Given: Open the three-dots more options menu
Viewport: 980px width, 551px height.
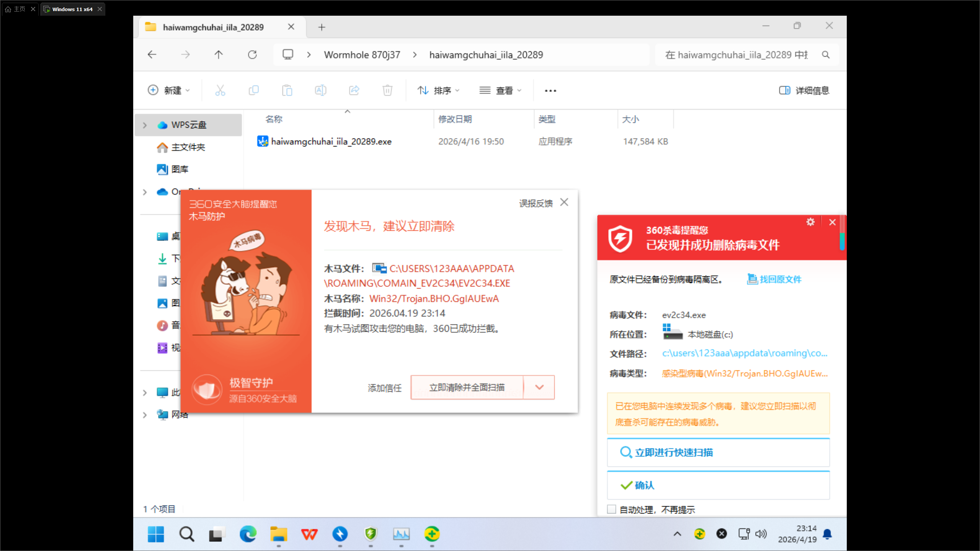Looking at the screenshot, I should 550,91.
